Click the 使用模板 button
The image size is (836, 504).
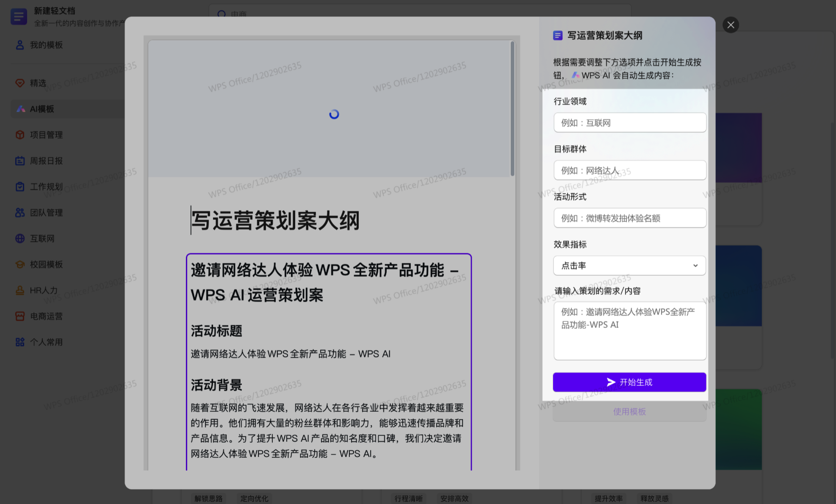(629, 412)
